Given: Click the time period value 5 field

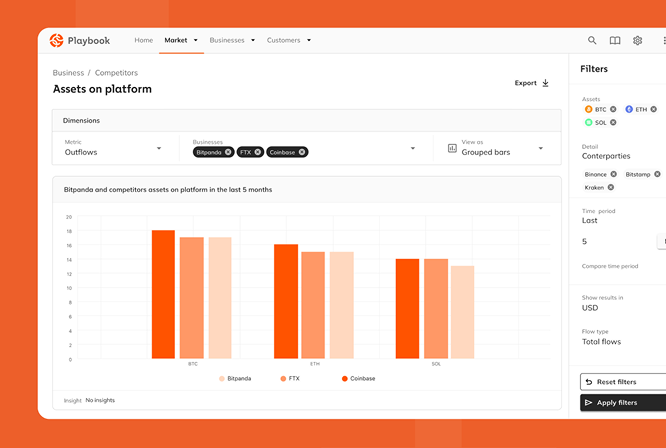Looking at the screenshot, I should [584, 241].
